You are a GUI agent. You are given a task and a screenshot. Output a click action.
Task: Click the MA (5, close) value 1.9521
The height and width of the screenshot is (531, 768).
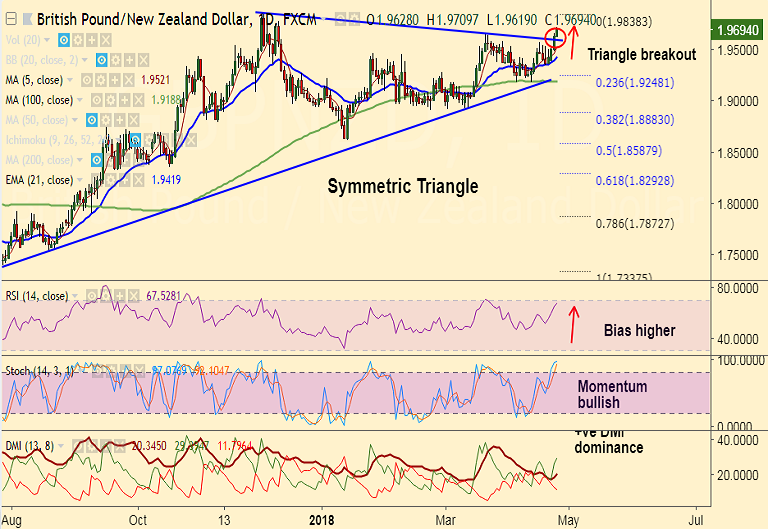155,80
